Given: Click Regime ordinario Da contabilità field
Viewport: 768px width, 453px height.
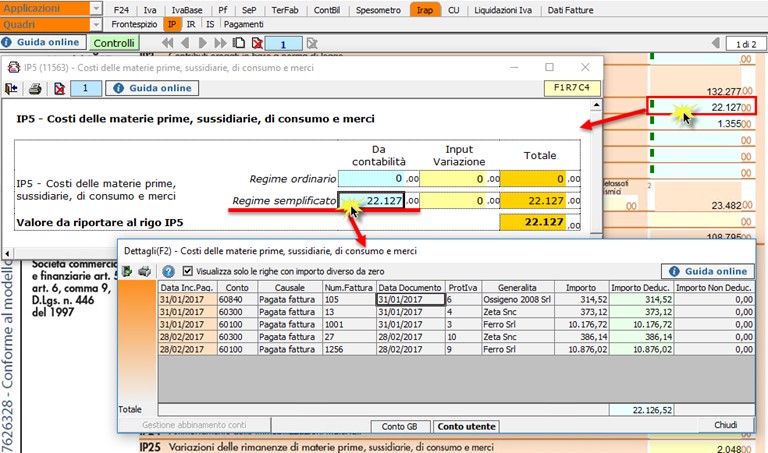Looking at the screenshot, I should (372, 179).
